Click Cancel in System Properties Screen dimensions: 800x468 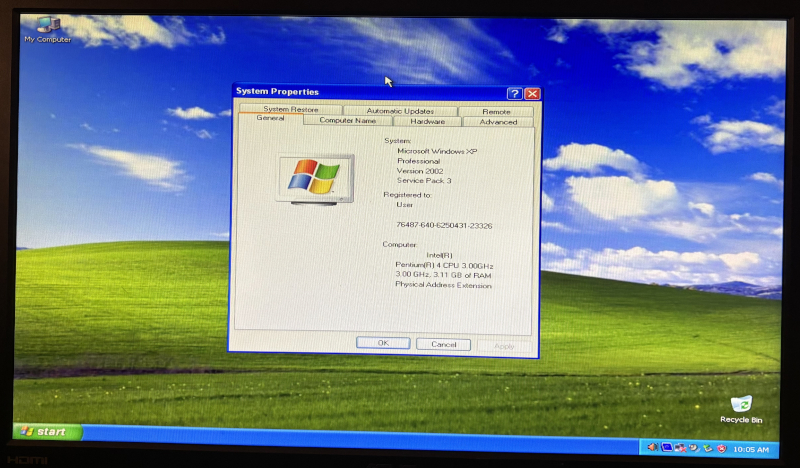[x=443, y=344]
